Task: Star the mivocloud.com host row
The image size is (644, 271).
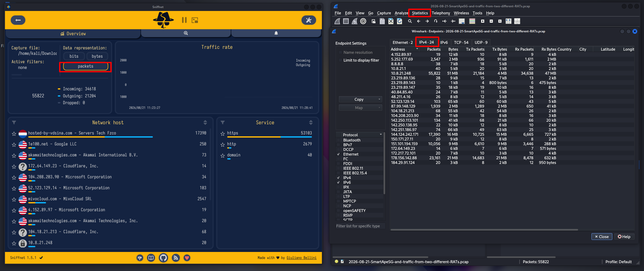Action: (x=14, y=199)
